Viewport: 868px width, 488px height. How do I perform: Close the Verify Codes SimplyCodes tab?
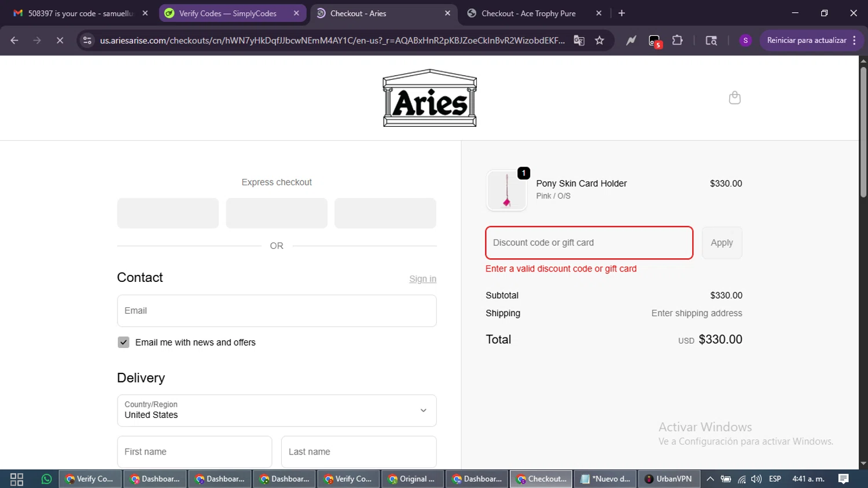(x=296, y=13)
